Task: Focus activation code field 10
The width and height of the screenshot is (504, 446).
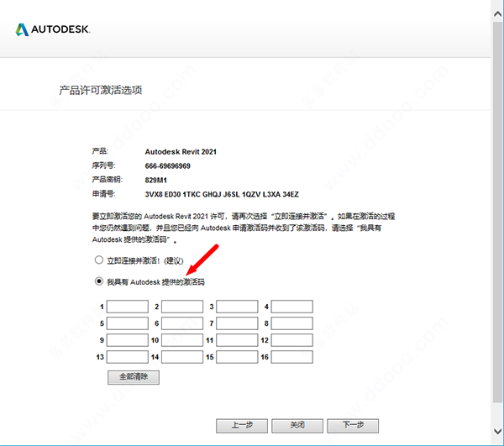Action: 182,340
